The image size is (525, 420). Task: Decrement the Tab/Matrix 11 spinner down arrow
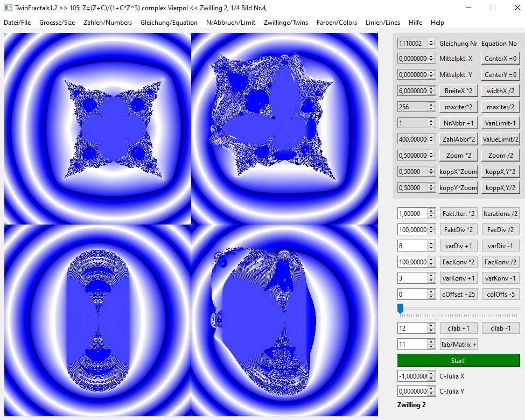point(431,347)
